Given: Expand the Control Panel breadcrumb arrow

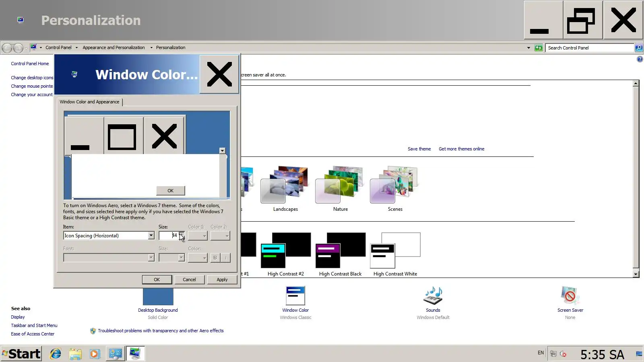Looking at the screenshot, I should (x=76, y=47).
